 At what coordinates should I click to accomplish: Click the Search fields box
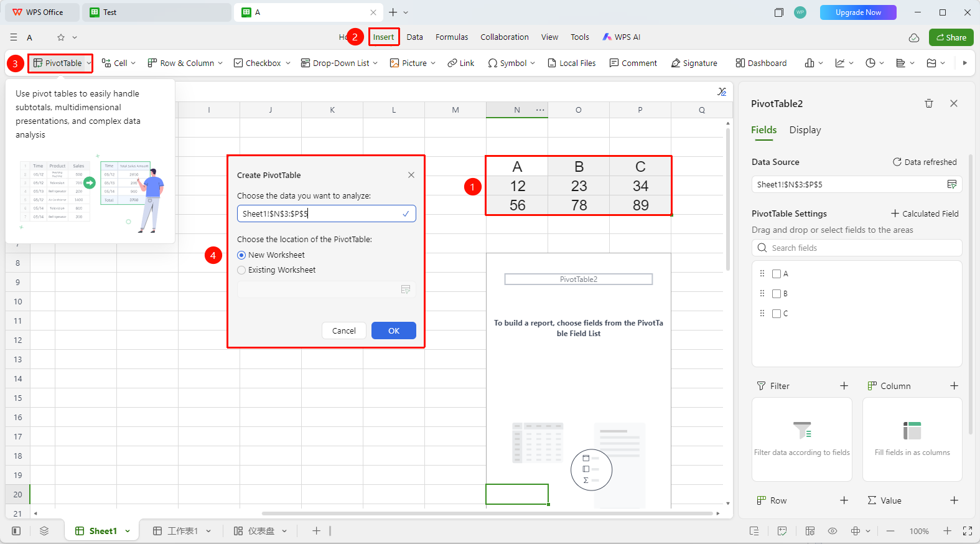(857, 248)
